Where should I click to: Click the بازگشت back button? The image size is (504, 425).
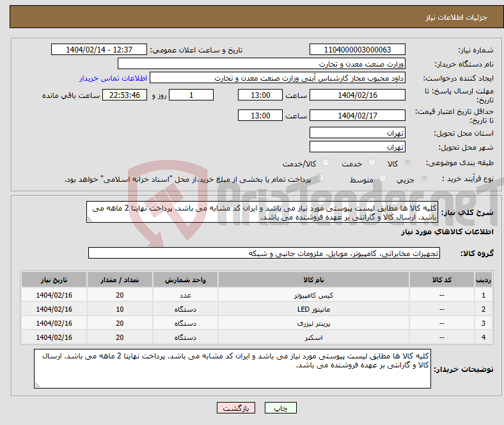(236, 408)
